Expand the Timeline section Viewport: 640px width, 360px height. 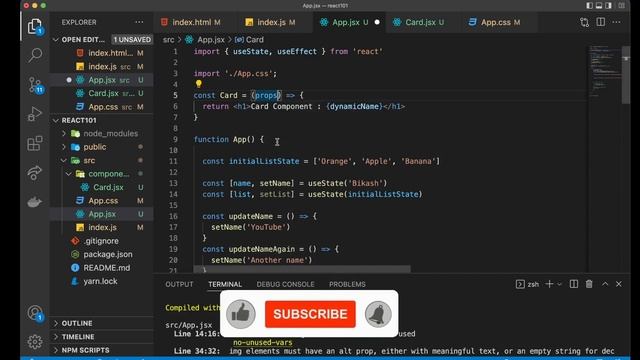(56, 337)
